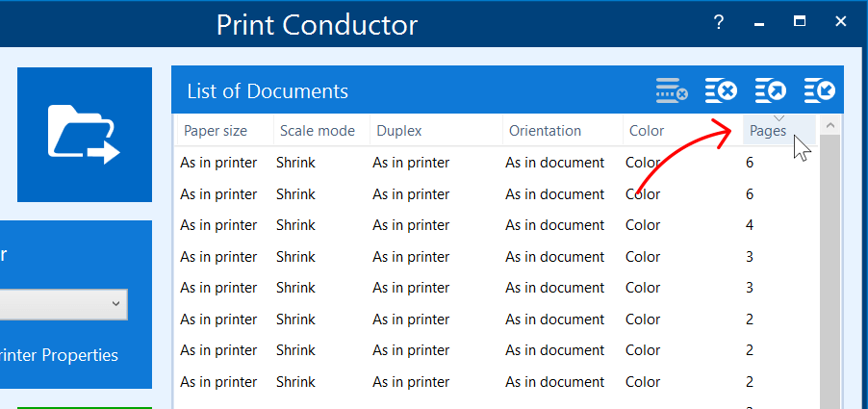The height and width of the screenshot is (409, 868).
Task: Click the Export List icon
Action: [x=771, y=91]
